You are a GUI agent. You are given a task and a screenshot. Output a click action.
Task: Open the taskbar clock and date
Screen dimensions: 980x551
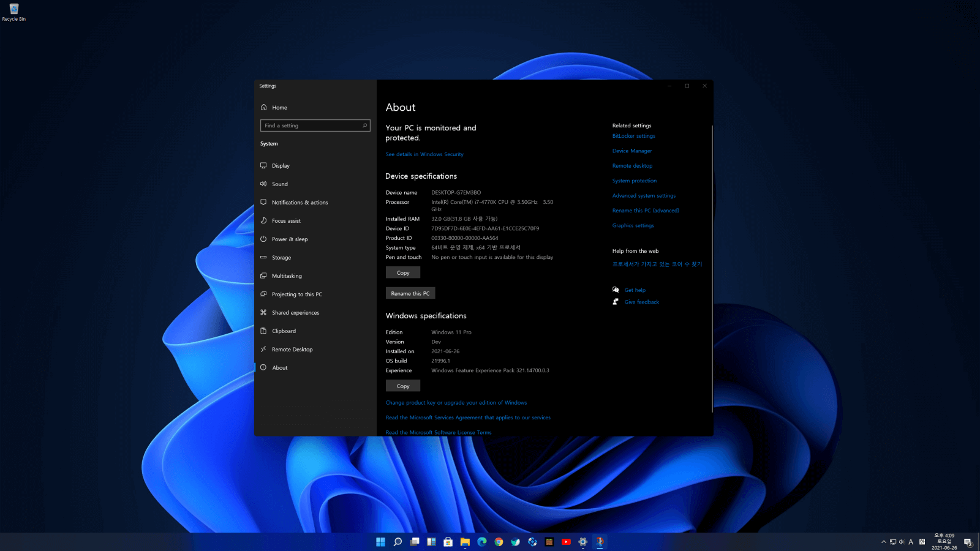(944, 542)
